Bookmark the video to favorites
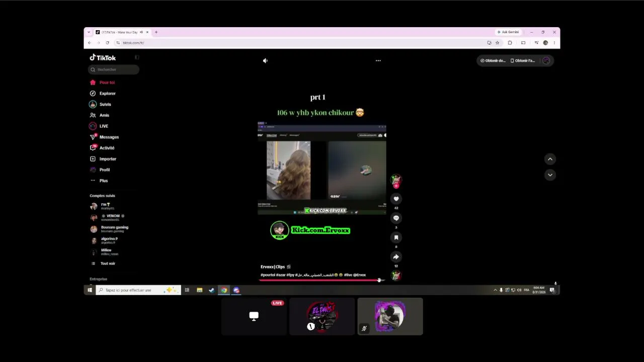The width and height of the screenshot is (644, 362). (396, 237)
